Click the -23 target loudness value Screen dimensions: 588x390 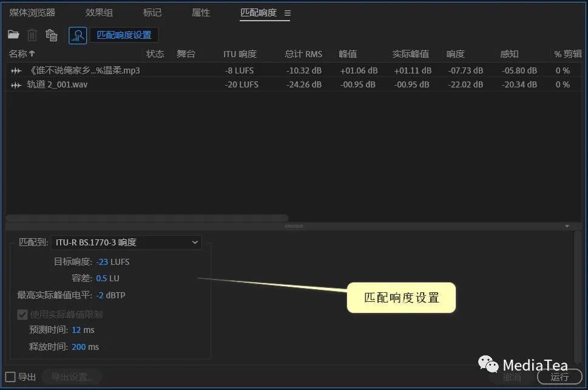(x=102, y=262)
